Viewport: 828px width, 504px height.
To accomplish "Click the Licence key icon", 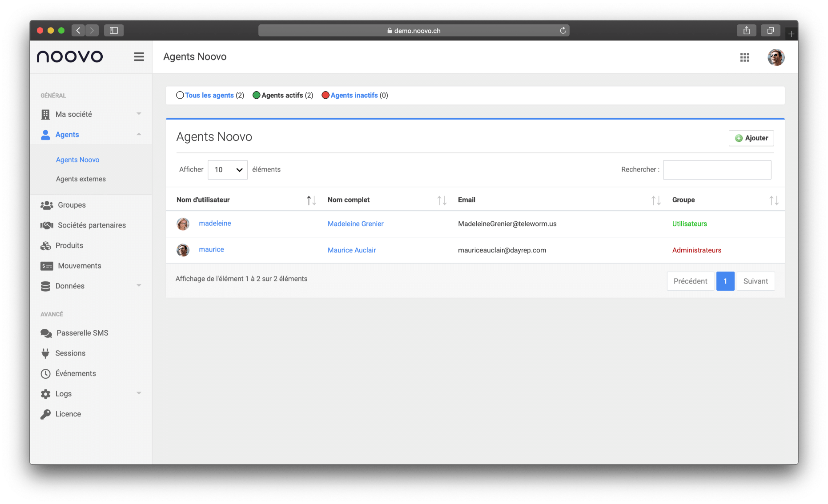I will (x=45, y=414).
